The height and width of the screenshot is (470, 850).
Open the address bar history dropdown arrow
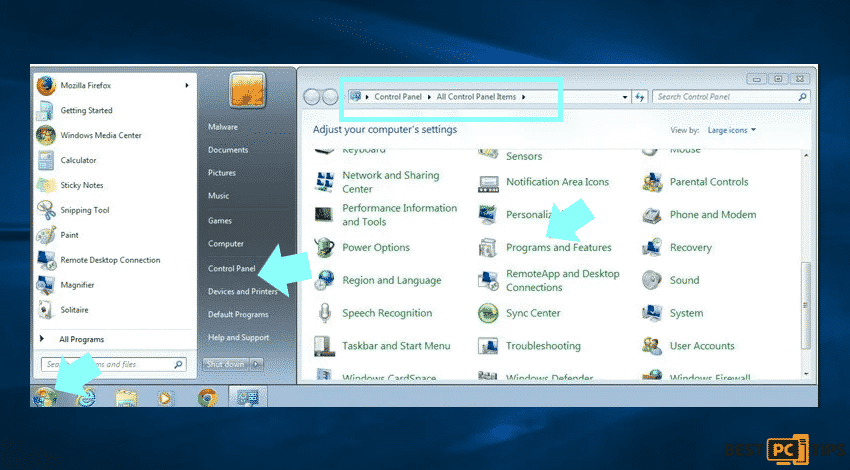tap(625, 97)
